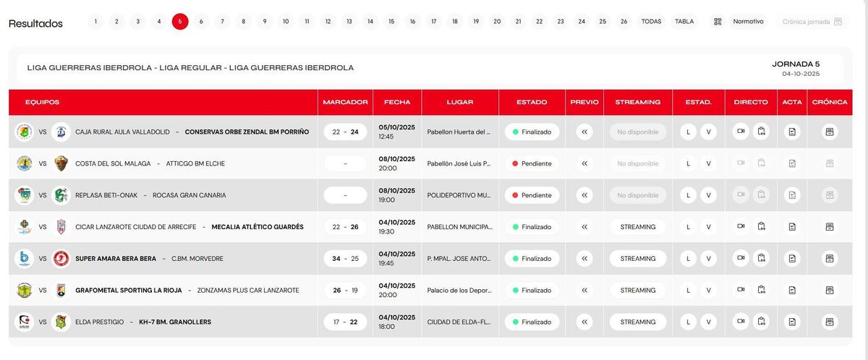The height and width of the screenshot is (360, 868).
Task: Go to jornada 26
Action: coord(624,22)
